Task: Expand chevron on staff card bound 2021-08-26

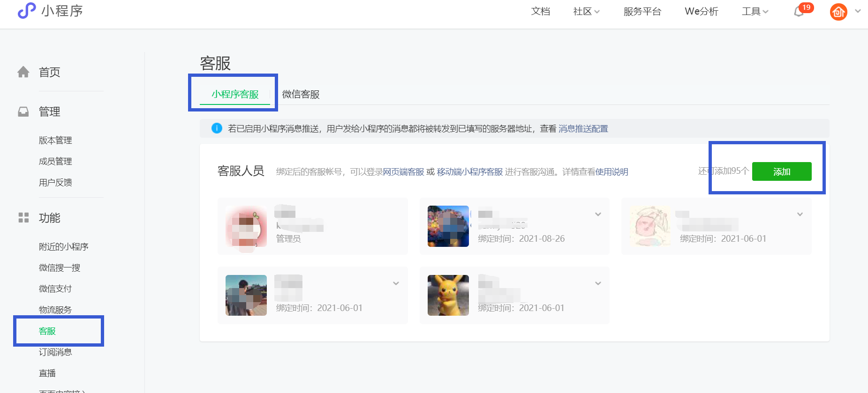Action: [598, 215]
